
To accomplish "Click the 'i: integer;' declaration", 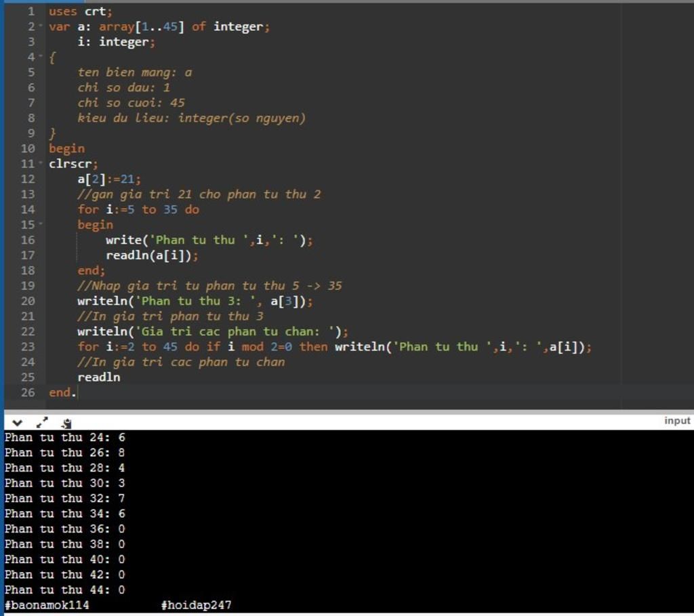I will [x=117, y=41].
